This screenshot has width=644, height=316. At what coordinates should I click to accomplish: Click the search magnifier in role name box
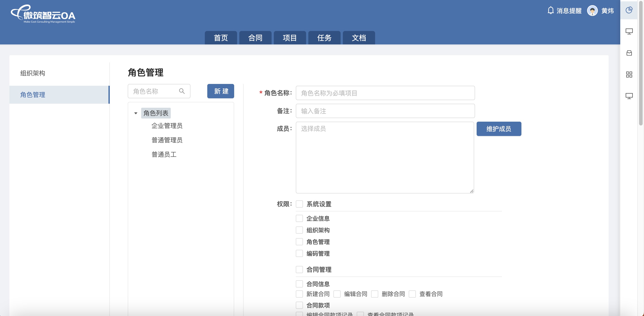(x=182, y=91)
